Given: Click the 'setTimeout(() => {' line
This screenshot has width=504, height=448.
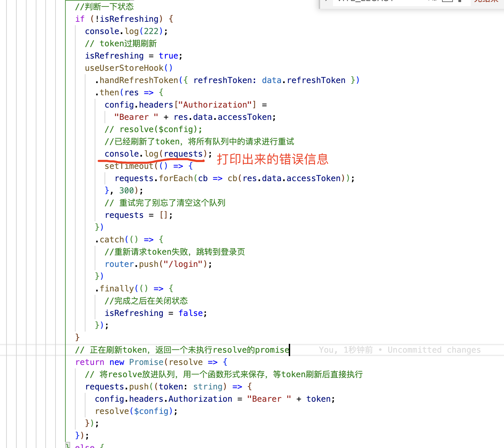Looking at the screenshot, I should [x=149, y=166].
